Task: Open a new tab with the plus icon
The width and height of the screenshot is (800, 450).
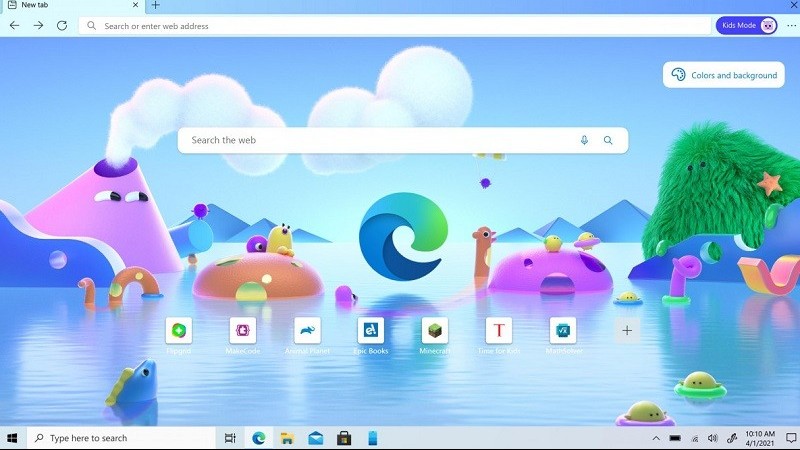Action: click(x=156, y=5)
